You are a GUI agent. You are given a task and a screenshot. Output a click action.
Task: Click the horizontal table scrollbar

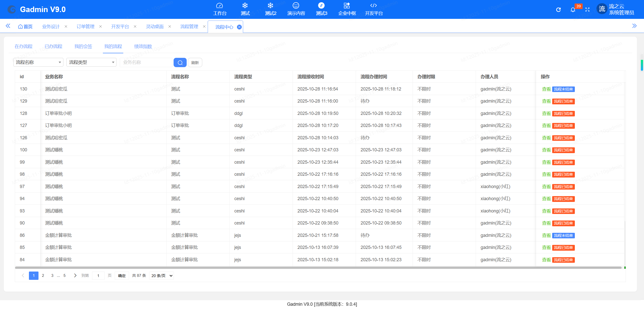318,268
